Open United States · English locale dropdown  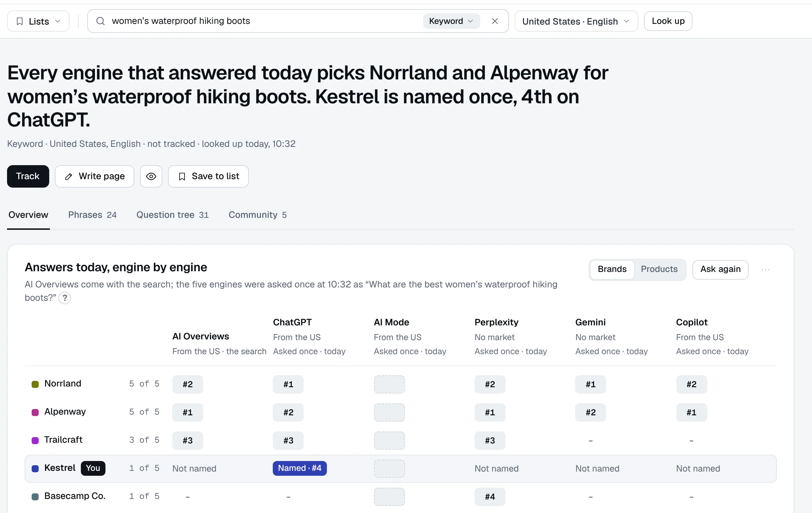tap(576, 21)
